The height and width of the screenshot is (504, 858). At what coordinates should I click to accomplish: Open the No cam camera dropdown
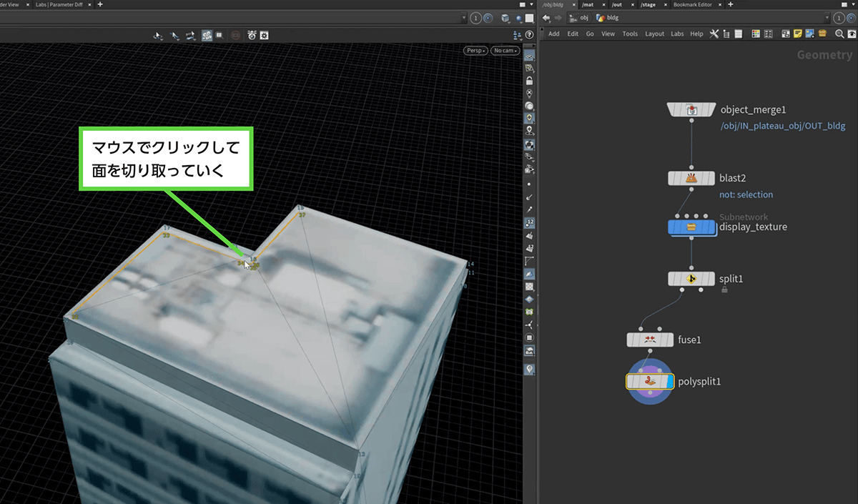click(x=505, y=51)
